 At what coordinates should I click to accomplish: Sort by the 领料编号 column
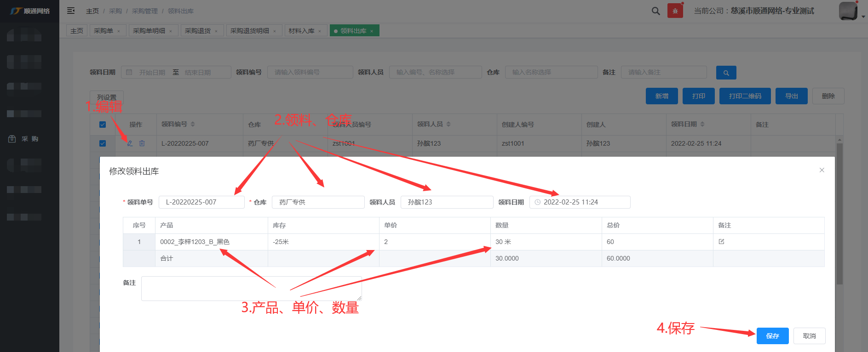[193, 125]
